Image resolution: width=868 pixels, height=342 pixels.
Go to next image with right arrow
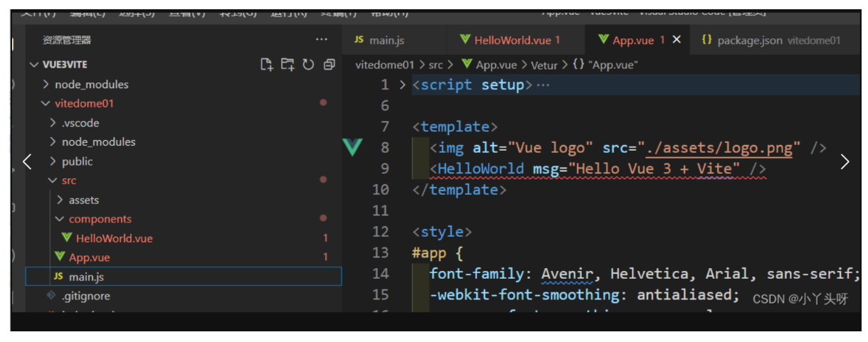(x=845, y=161)
